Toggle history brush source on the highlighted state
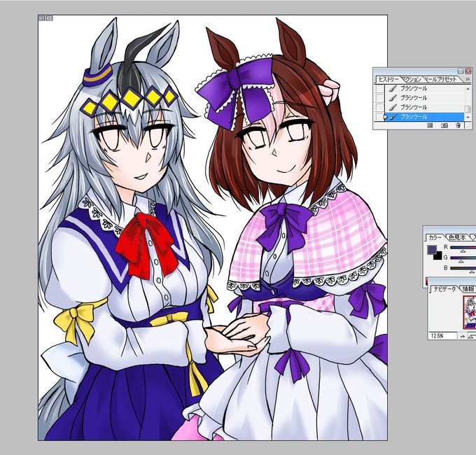The height and width of the screenshot is (455, 476). (x=379, y=117)
